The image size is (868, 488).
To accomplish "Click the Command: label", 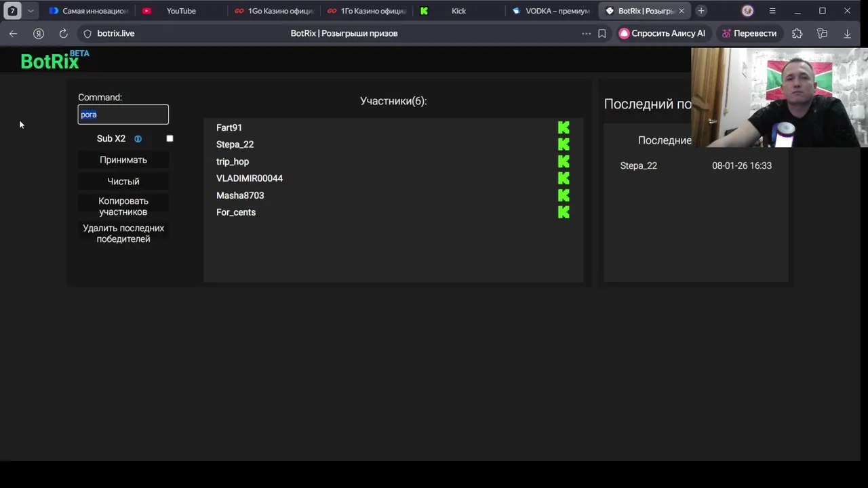I will (100, 98).
